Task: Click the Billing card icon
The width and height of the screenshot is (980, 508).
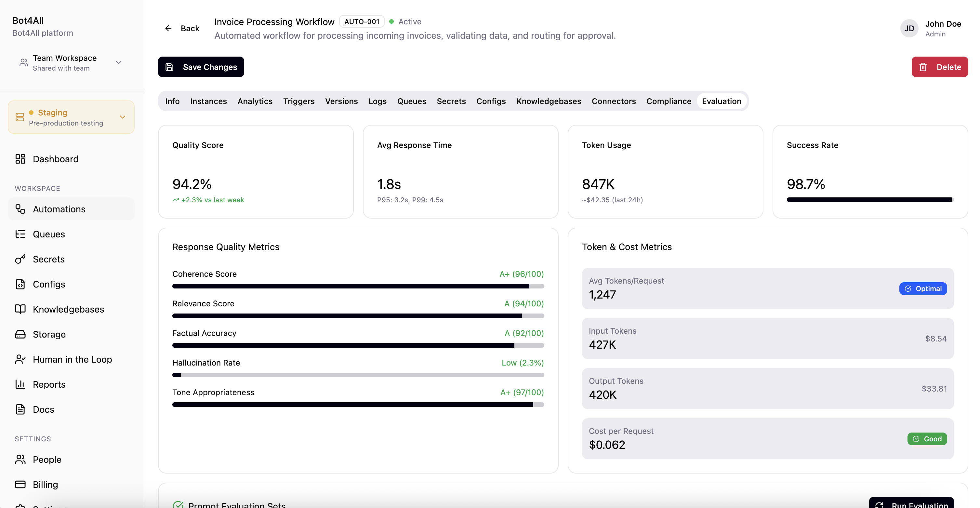Action: (20, 484)
